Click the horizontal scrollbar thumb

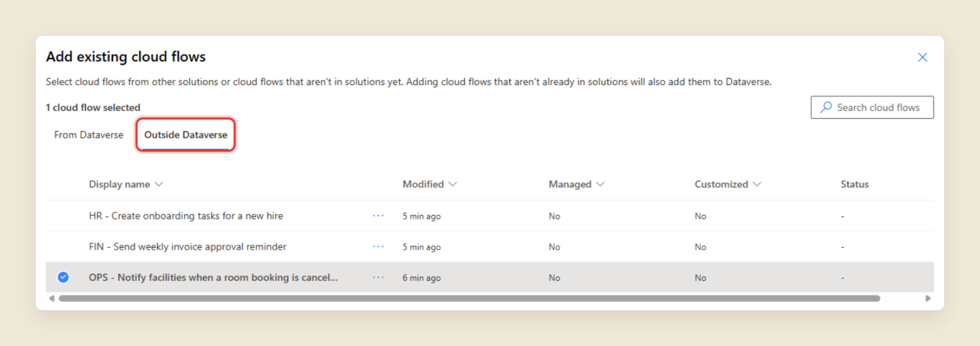[x=469, y=298]
